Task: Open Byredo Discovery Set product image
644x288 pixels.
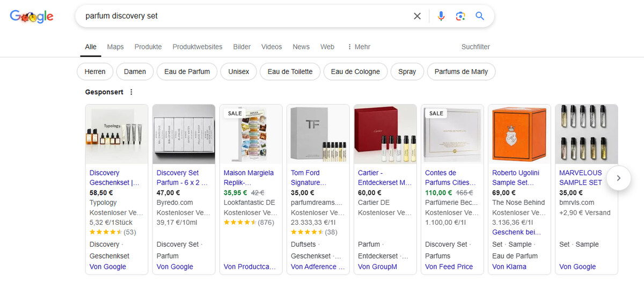Action: pos(184,134)
